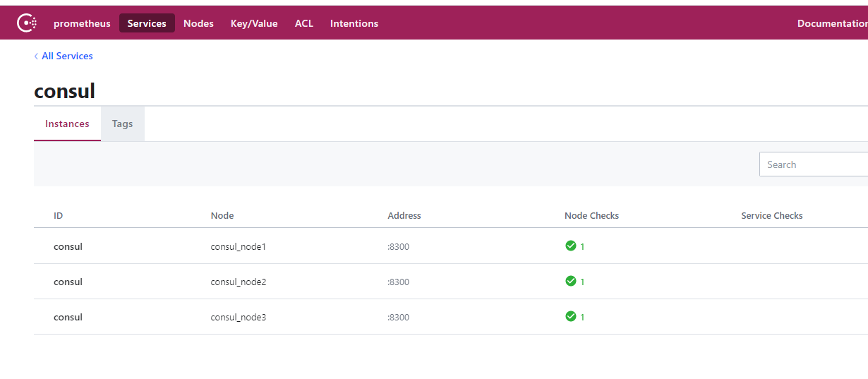Switch to the Instances tab
868x379 pixels.
coord(67,124)
